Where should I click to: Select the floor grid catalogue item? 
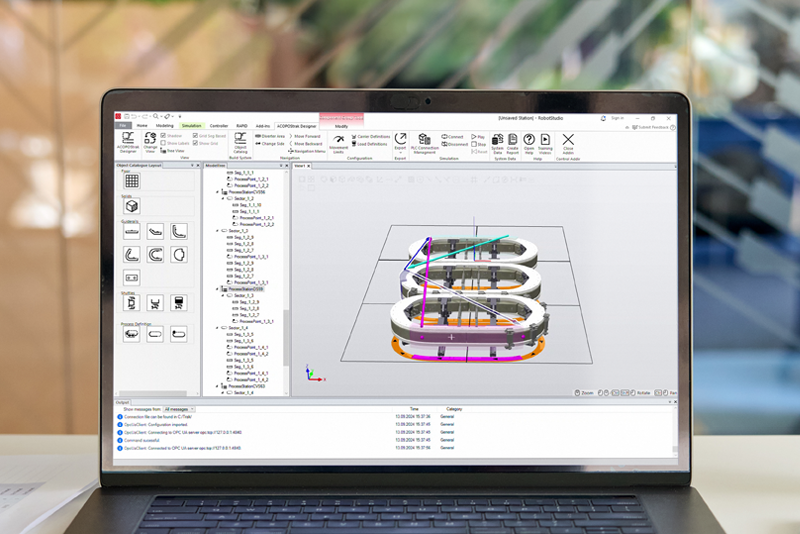(132, 181)
